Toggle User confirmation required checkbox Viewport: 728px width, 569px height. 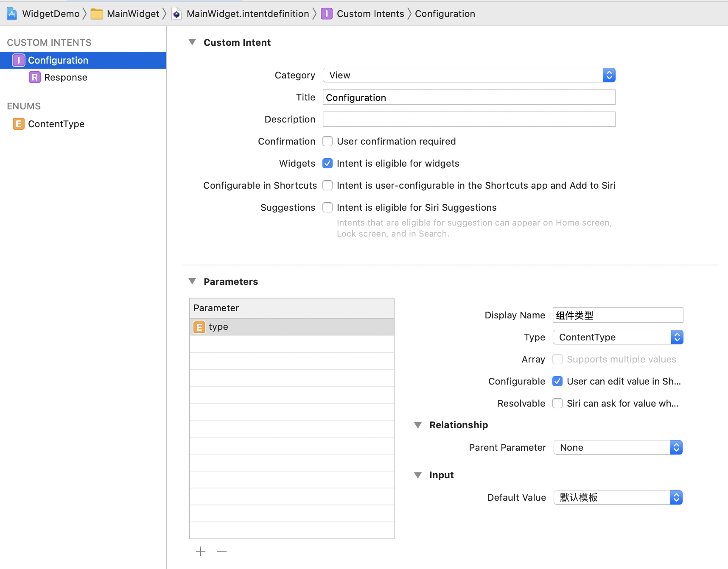[x=328, y=141]
